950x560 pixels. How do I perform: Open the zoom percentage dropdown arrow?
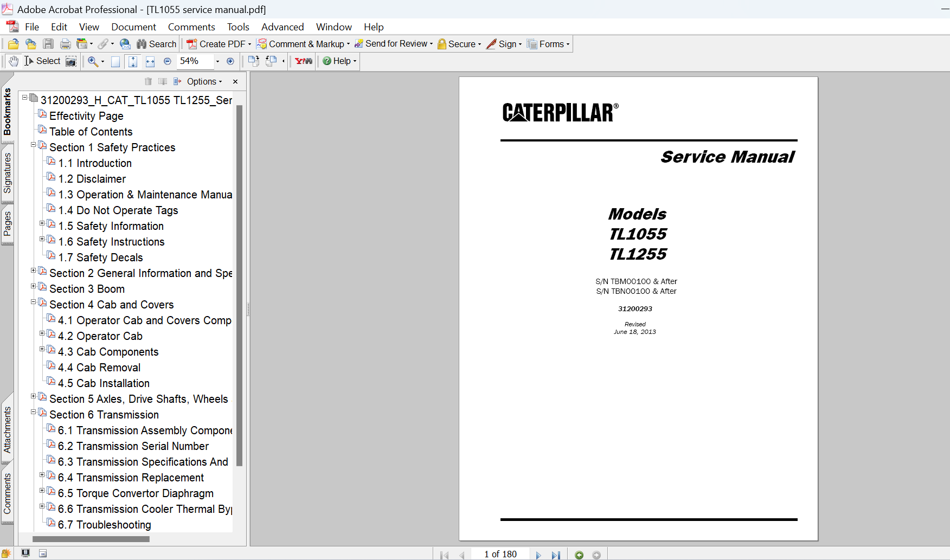(217, 61)
